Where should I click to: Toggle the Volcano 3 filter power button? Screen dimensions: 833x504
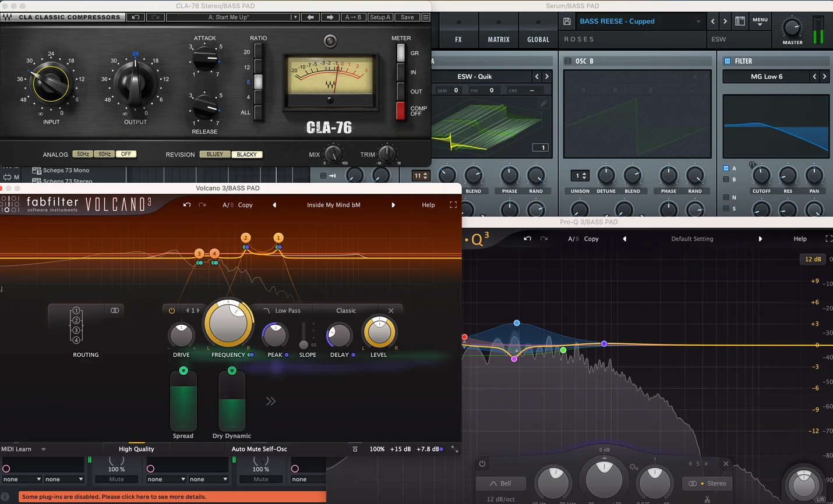172,311
